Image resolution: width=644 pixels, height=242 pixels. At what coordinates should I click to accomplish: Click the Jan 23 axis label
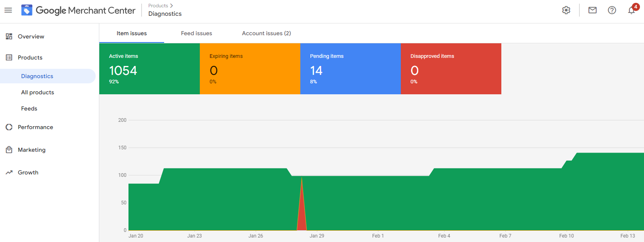pyautogui.click(x=195, y=236)
